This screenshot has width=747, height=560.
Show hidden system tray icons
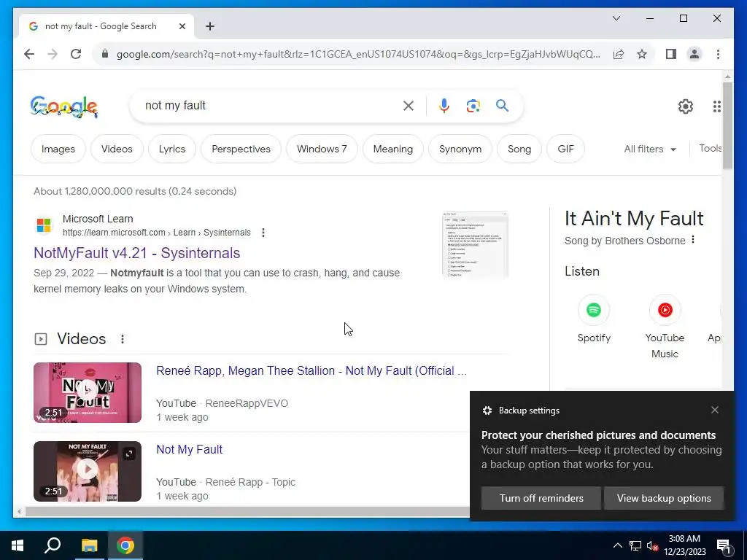click(x=617, y=545)
